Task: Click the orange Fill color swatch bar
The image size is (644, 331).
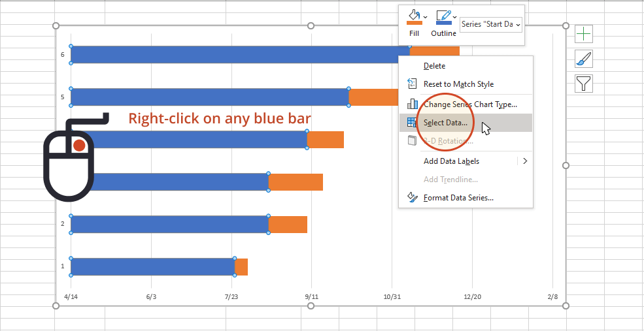Action: [x=414, y=24]
